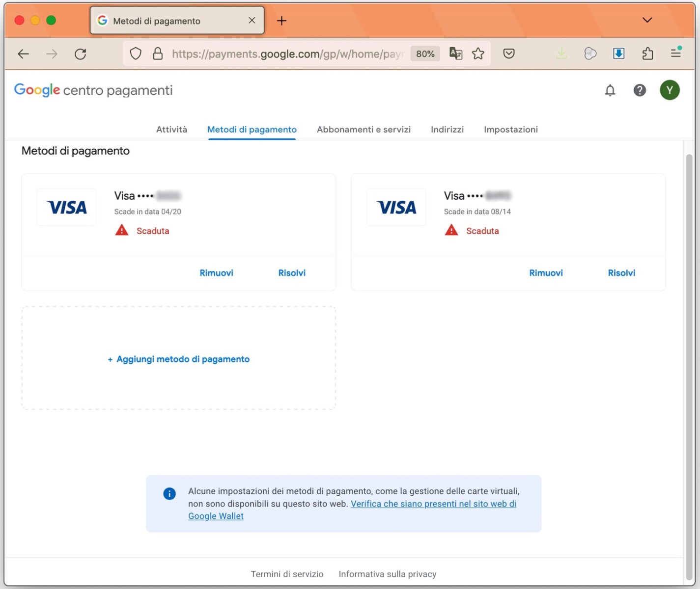Open the notifications bell in centro pagamenti
700x589 pixels.
pyautogui.click(x=610, y=90)
